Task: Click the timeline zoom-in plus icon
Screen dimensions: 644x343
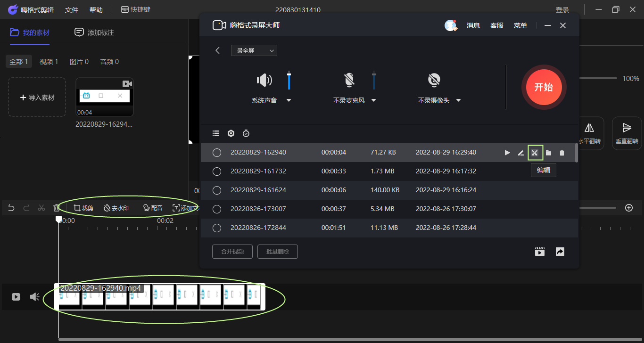Action: [629, 208]
